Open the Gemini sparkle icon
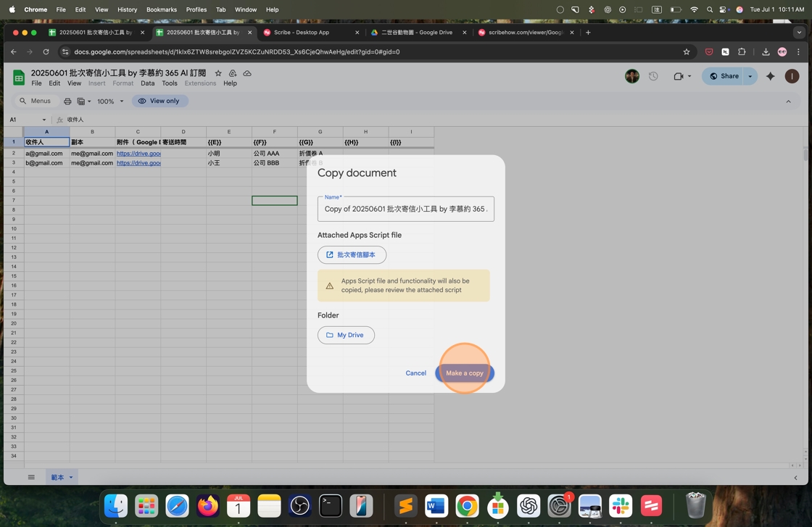812x527 pixels. 770,76
